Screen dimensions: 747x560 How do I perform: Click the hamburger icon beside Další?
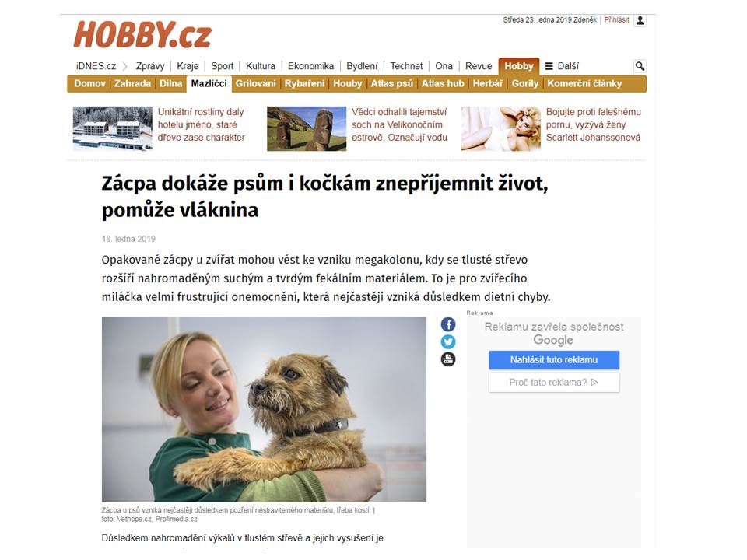[x=549, y=66]
